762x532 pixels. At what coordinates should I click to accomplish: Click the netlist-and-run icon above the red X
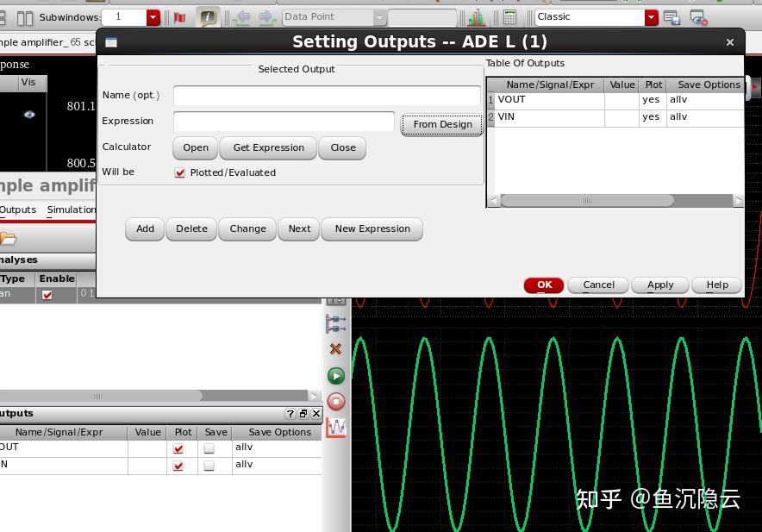335,323
